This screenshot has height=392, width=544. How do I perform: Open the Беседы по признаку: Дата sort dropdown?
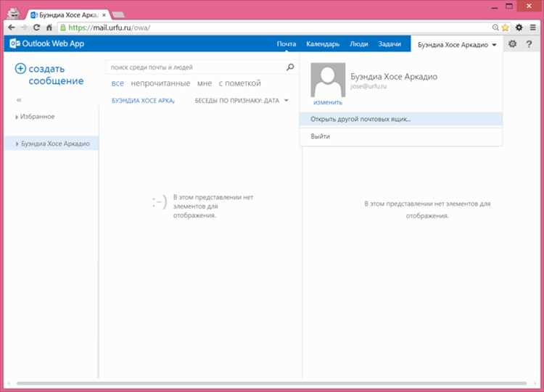pyautogui.click(x=242, y=101)
